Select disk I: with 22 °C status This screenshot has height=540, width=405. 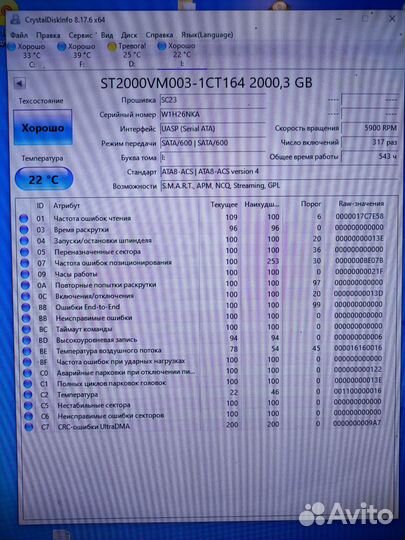[x=177, y=55]
